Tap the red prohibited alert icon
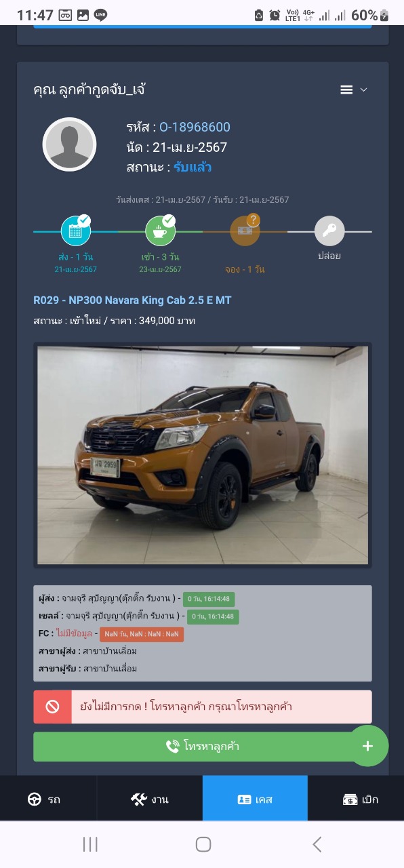The image size is (404, 868). 52,707
